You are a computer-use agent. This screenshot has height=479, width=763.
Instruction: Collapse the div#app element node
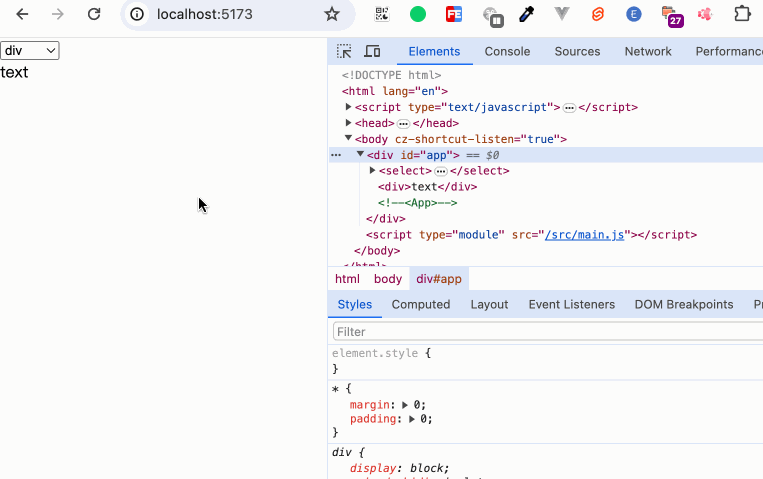click(360, 155)
